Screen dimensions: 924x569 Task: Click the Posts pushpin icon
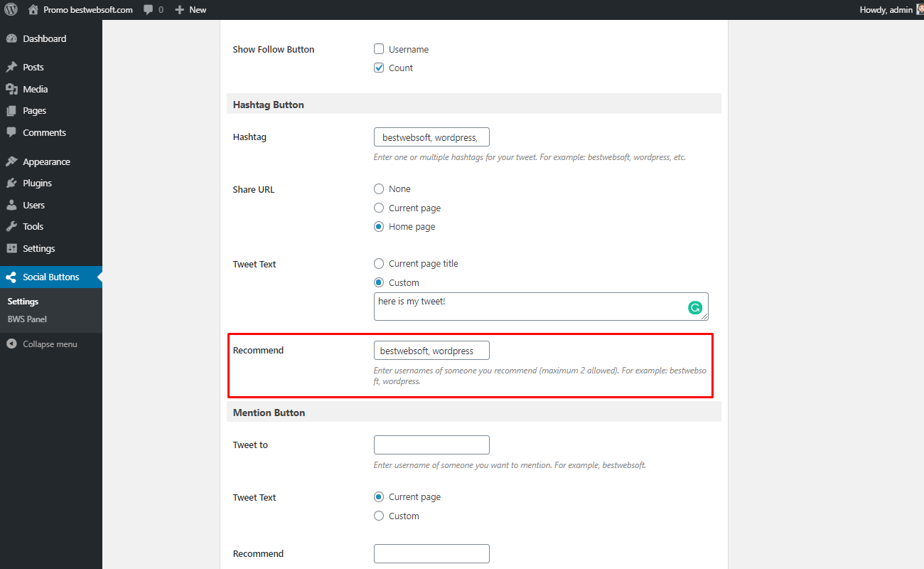click(11, 67)
